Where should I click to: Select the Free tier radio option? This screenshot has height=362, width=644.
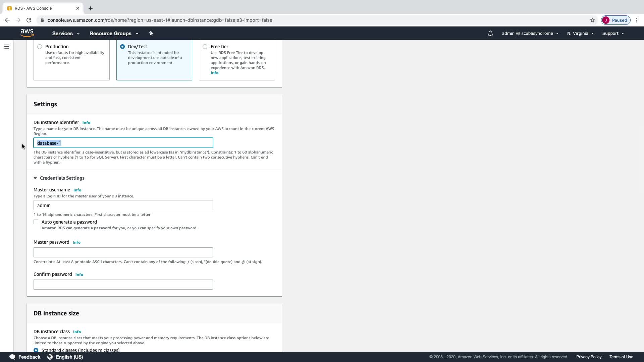205,47
